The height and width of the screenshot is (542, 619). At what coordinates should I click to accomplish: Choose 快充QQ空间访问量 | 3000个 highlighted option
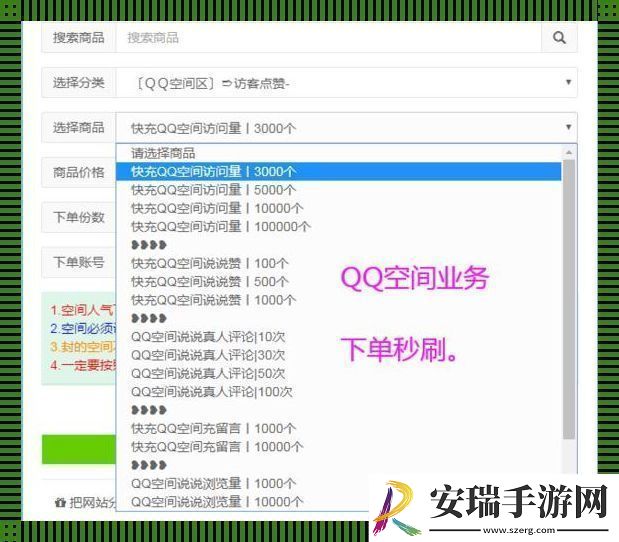(338, 172)
